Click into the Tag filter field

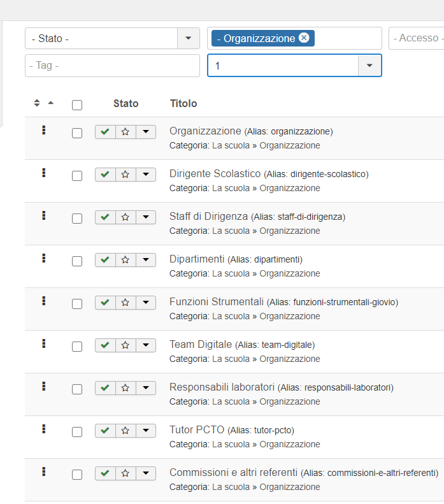(x=113, y=66)
